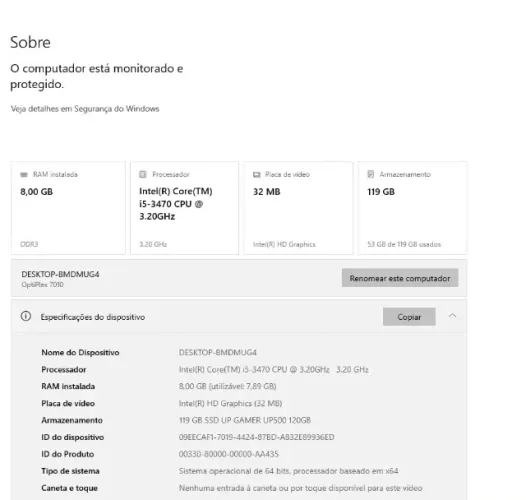Select the RAM instalada 8,00 GB card
Screen dimensions: 526x500
(68, 208)
